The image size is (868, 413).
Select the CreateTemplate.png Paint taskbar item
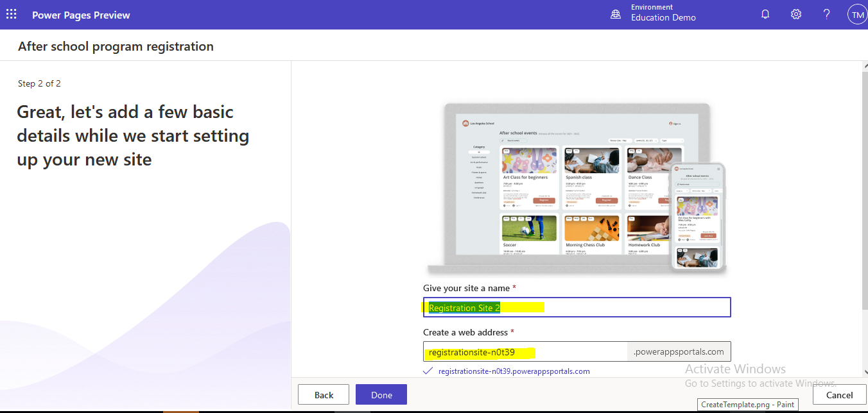point(747,404)
